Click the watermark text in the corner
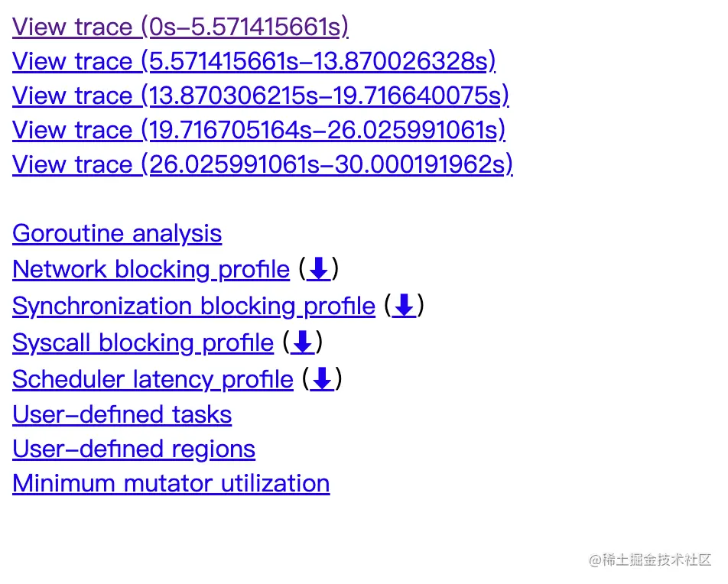Viewport: 728px width, 584px height. (650, 560)
